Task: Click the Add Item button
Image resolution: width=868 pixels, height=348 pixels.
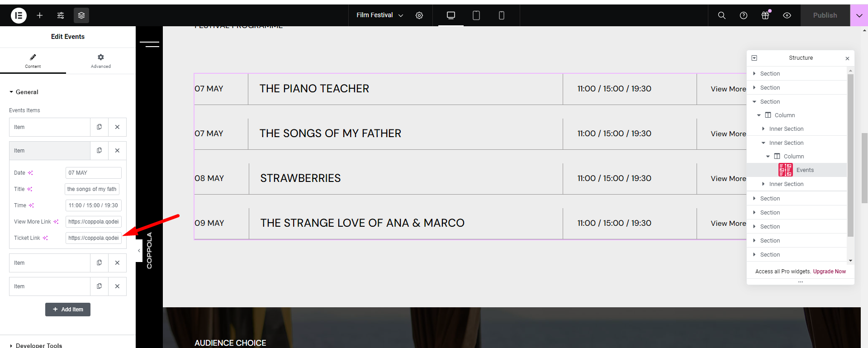Action: click(x=68, y=310)
